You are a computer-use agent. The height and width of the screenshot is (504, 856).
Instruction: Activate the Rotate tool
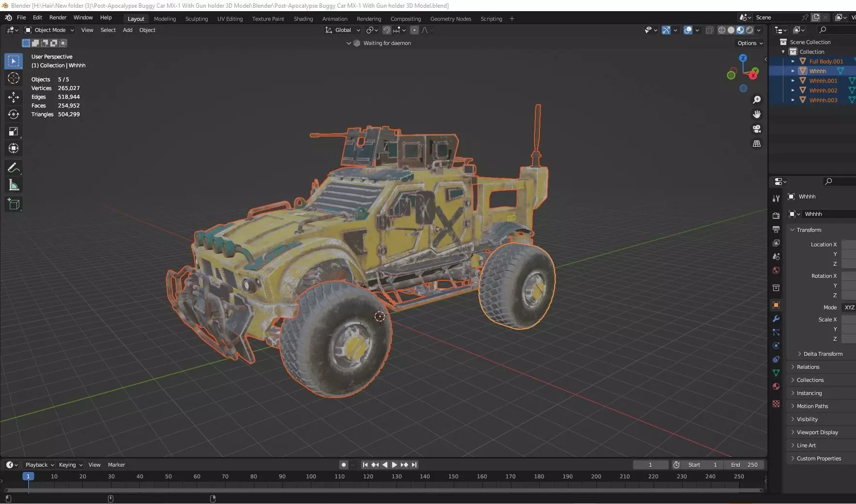click(x=14, y=114)
